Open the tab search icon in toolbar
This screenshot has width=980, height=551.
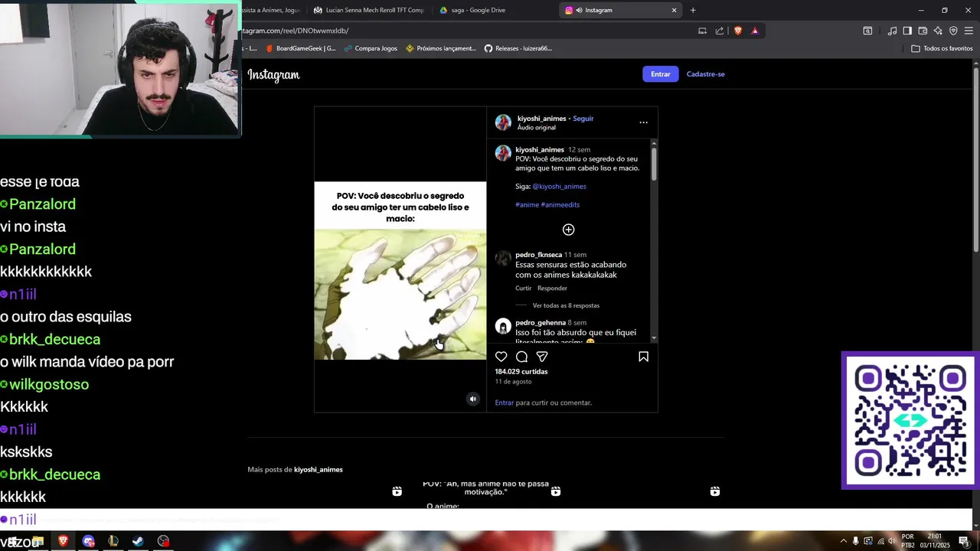[867, 31]
